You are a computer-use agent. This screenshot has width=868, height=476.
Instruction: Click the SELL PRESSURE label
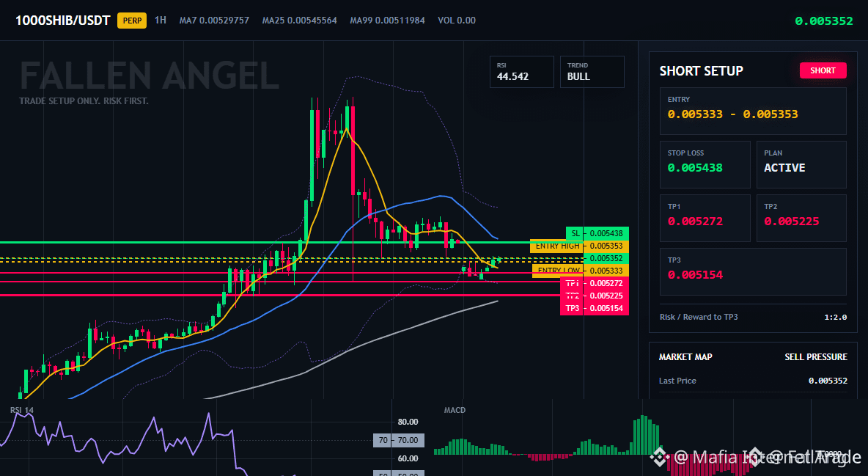(x=816, y=357)
